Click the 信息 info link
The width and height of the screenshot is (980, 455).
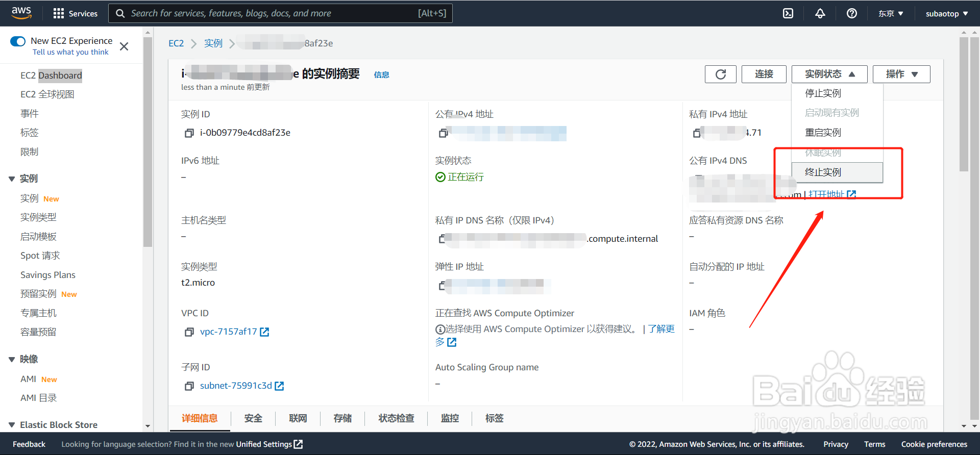[381, 75]
